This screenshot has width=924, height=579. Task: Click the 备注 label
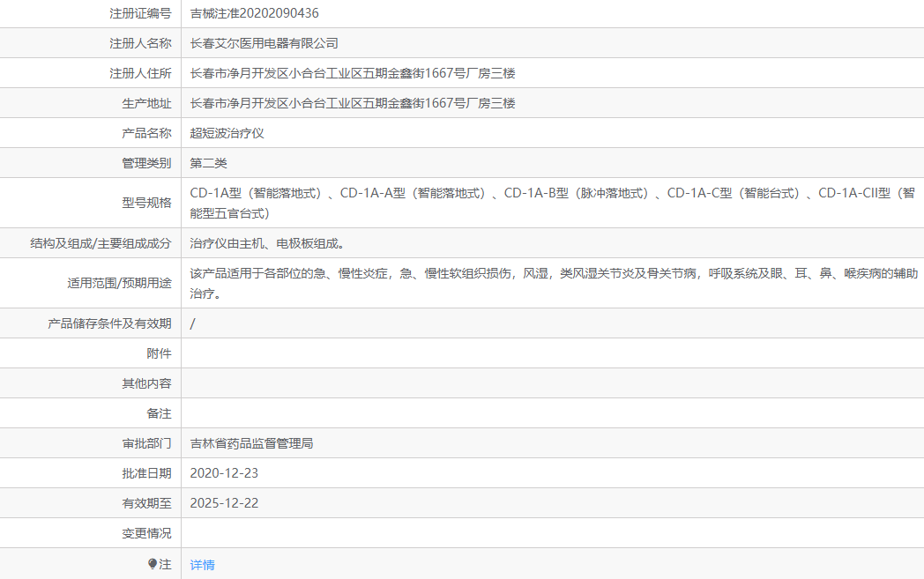159,414
